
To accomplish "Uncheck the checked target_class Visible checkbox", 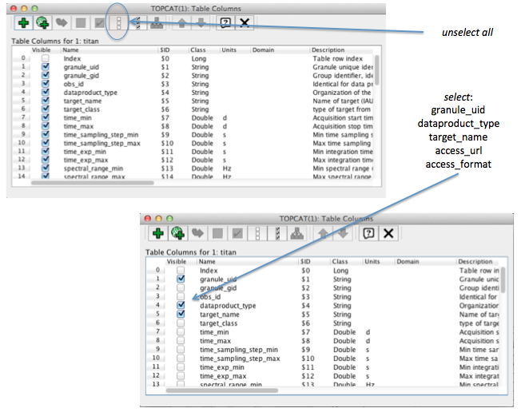I will click(x=46, y=109).
